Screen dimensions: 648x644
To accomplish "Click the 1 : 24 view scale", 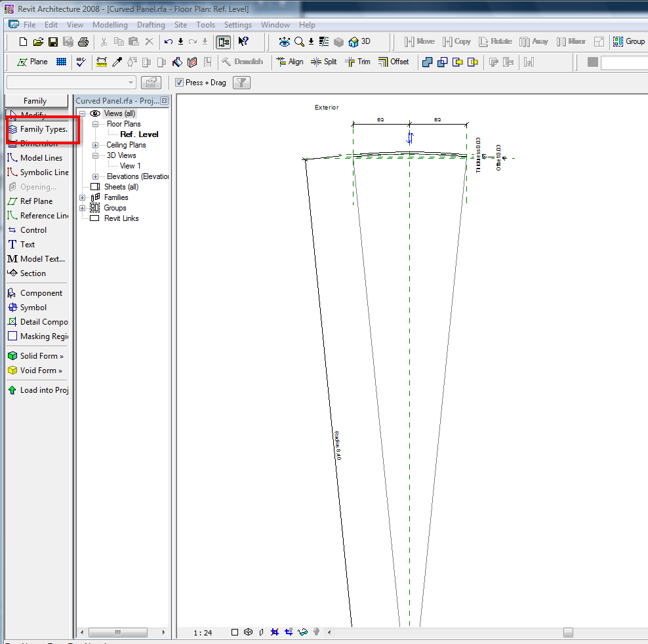I will 203,633.
